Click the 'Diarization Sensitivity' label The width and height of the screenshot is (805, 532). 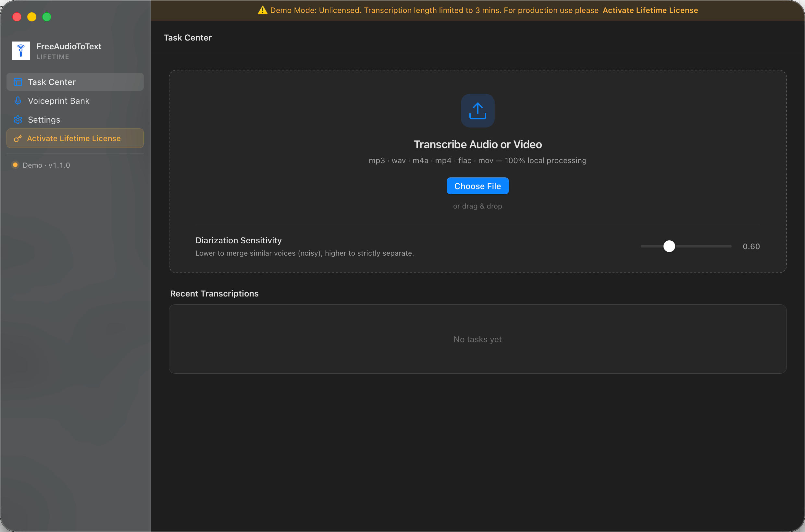coord(238,240)
